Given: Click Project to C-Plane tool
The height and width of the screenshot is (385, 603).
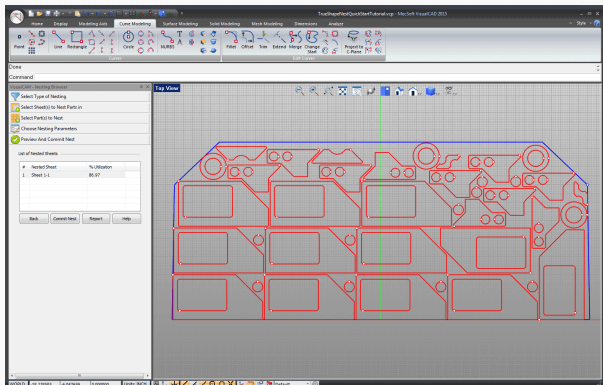Looking at the screenshot, I should click(353, 42).
